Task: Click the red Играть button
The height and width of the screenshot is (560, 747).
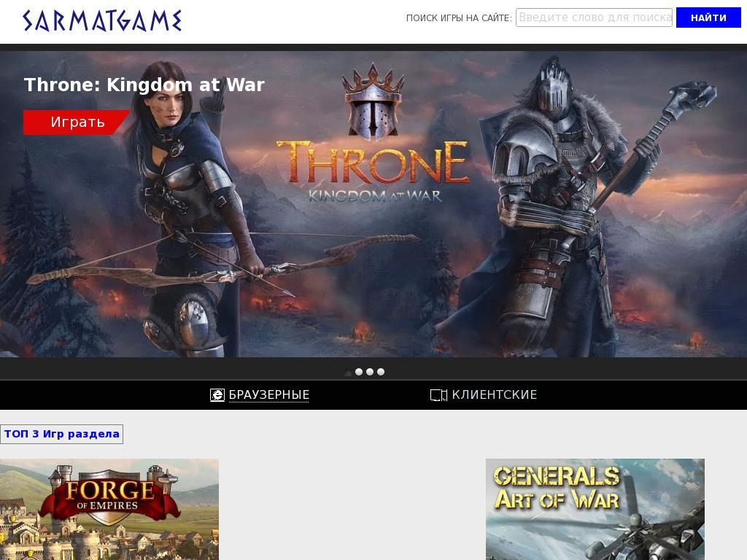Action: point(76,122)
